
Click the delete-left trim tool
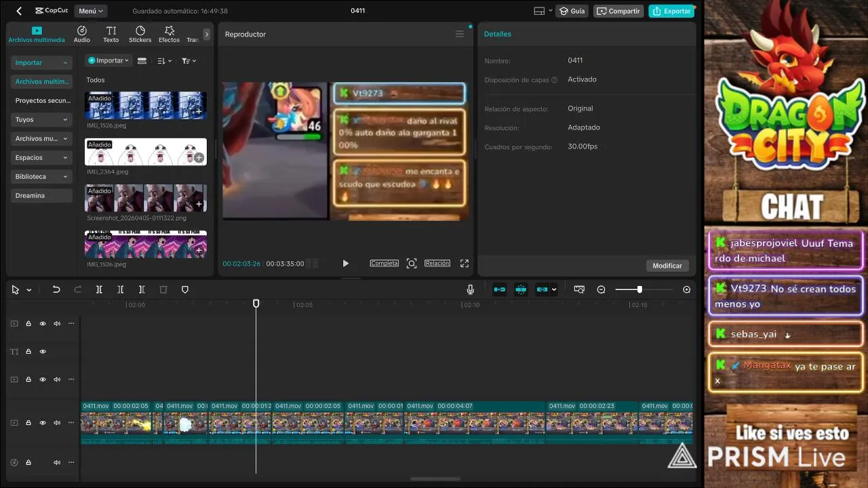(120, 289)
